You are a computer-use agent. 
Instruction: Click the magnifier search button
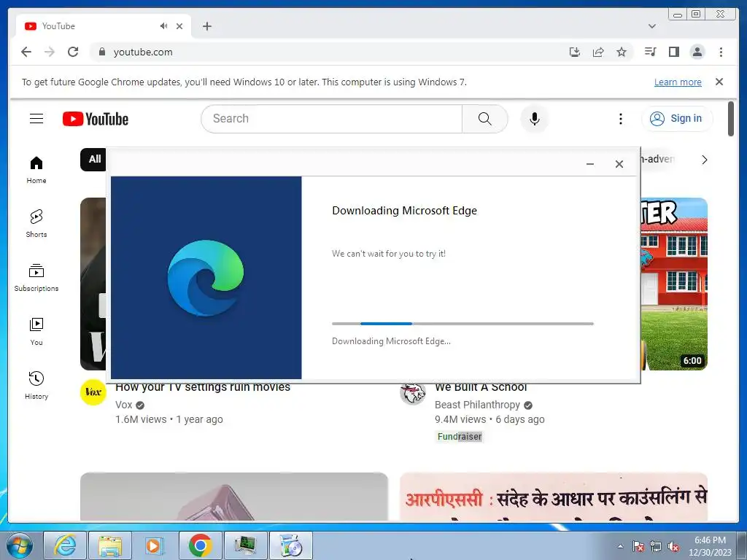[484, 119]
